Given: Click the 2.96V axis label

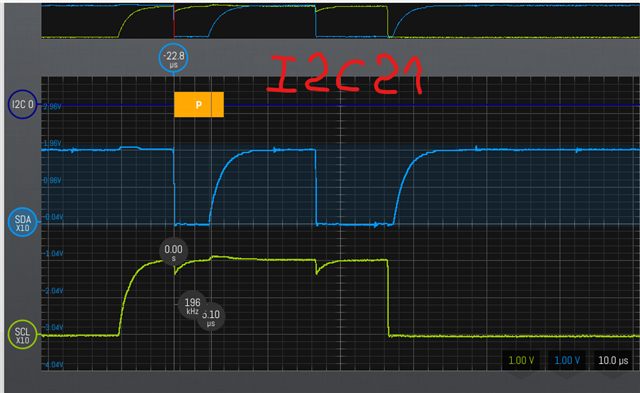Looking at the screenshot, I should click(52, 107).
